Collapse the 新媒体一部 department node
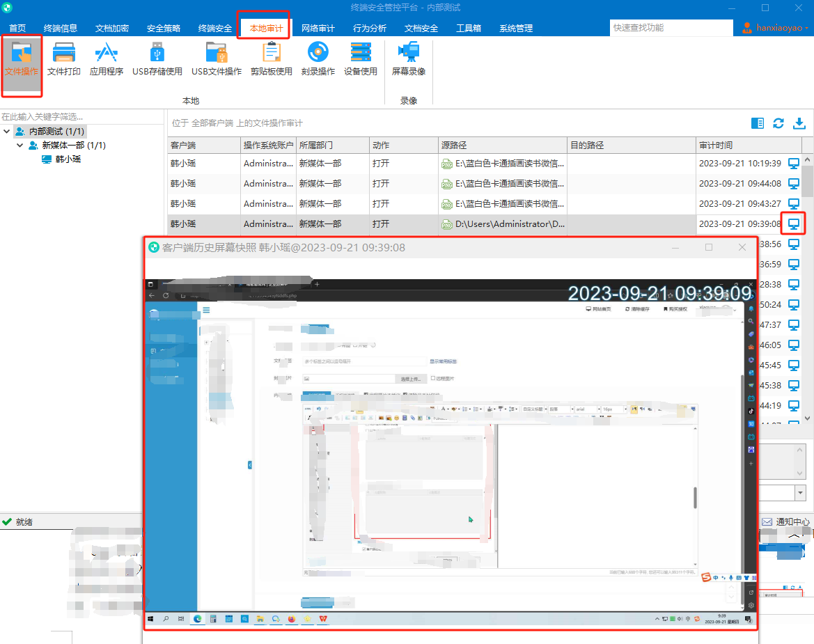The height and width of the screenshot is (644, 814). pyautogui.click(x=19, y=146)
